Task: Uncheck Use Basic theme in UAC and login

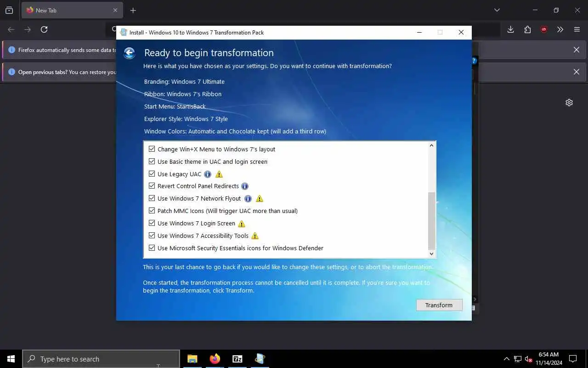Action: coord(152,161)
